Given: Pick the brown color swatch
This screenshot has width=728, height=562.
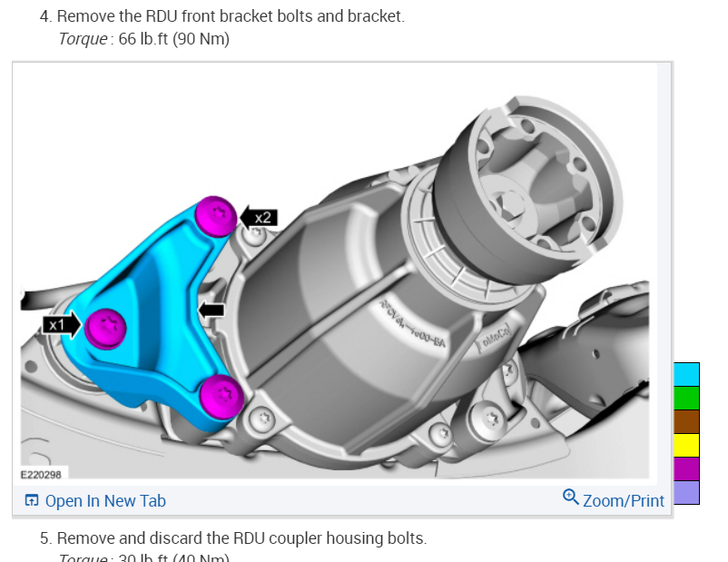Looking at the screenshot, I should click(x=686, y=422).
